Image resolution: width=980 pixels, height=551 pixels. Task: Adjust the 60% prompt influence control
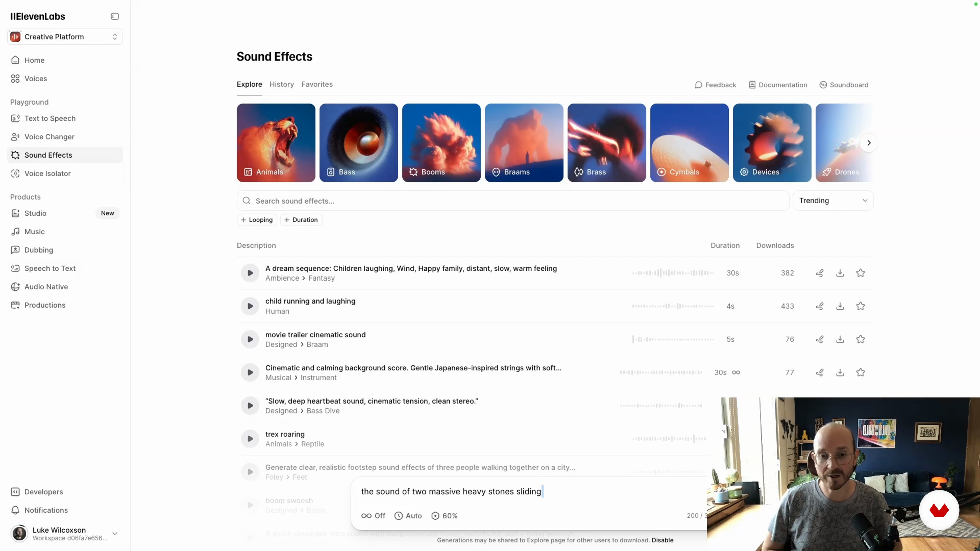[x=444, y=516]
